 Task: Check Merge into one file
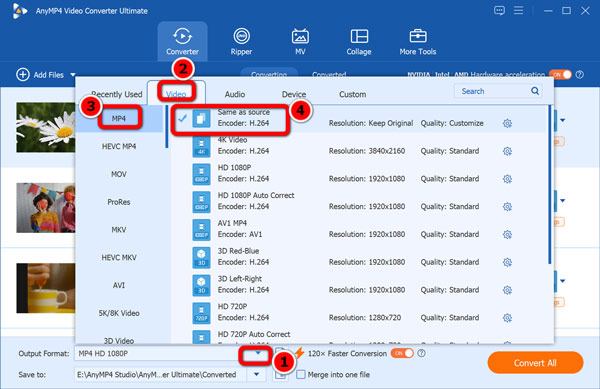(301, 374)
